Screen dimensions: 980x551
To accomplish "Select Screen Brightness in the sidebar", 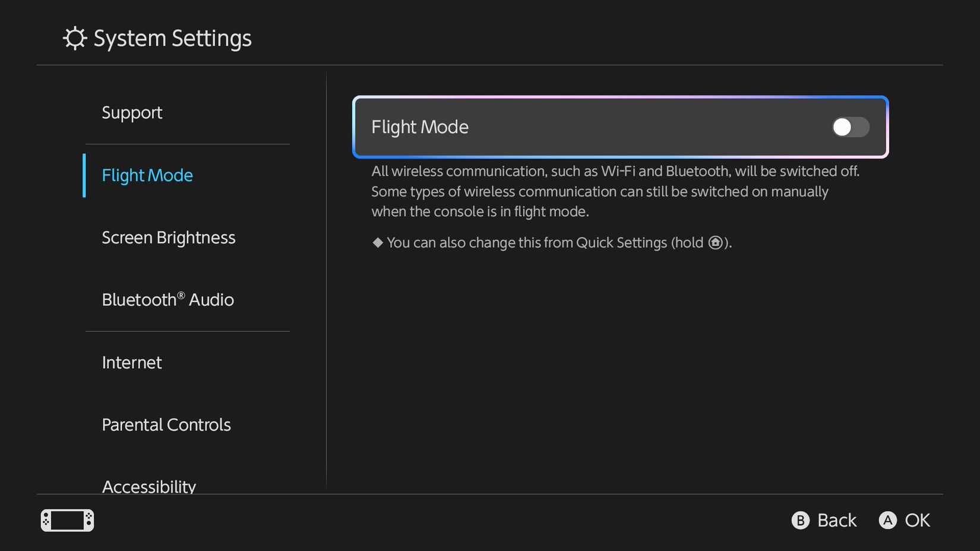I will (x=168, y=237).
